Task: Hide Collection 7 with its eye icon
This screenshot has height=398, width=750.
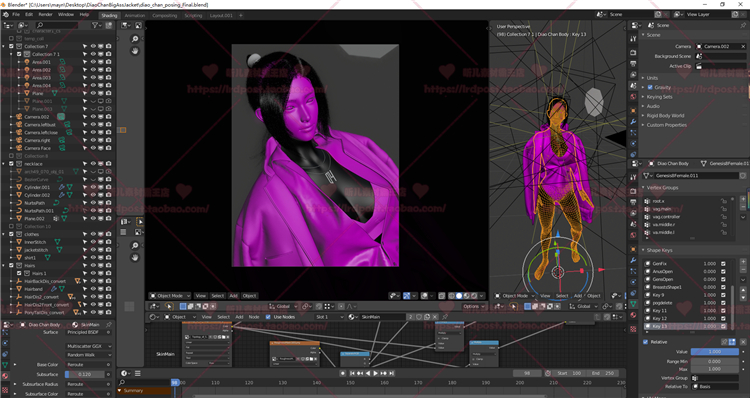Action: (93, 46)
